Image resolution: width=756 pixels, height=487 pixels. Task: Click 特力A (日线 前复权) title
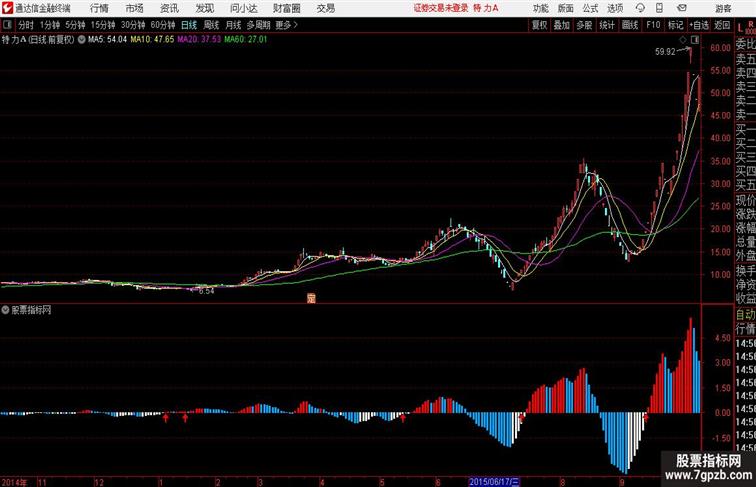pos(38,40)
